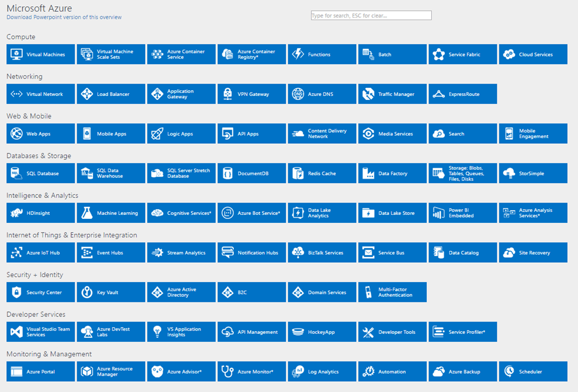This screenshot has height=392, width=578.
Task: Open the Azure Container Registry tile
Action: pyautogui.click(x=252, y=54)
